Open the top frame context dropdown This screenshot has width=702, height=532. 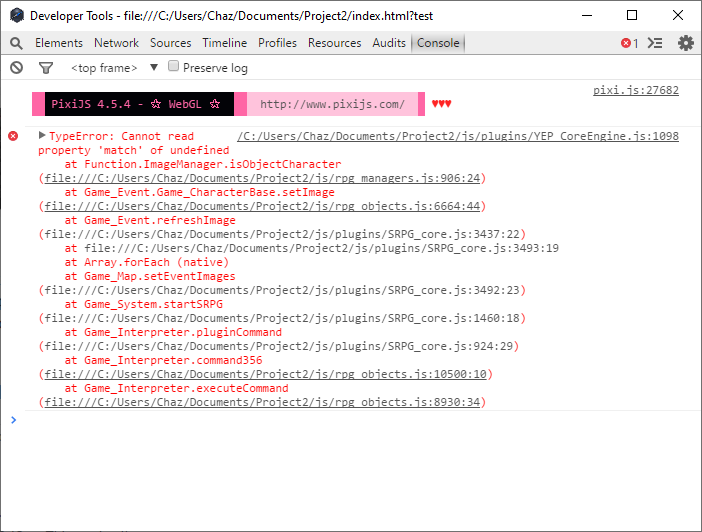point(115,68)
